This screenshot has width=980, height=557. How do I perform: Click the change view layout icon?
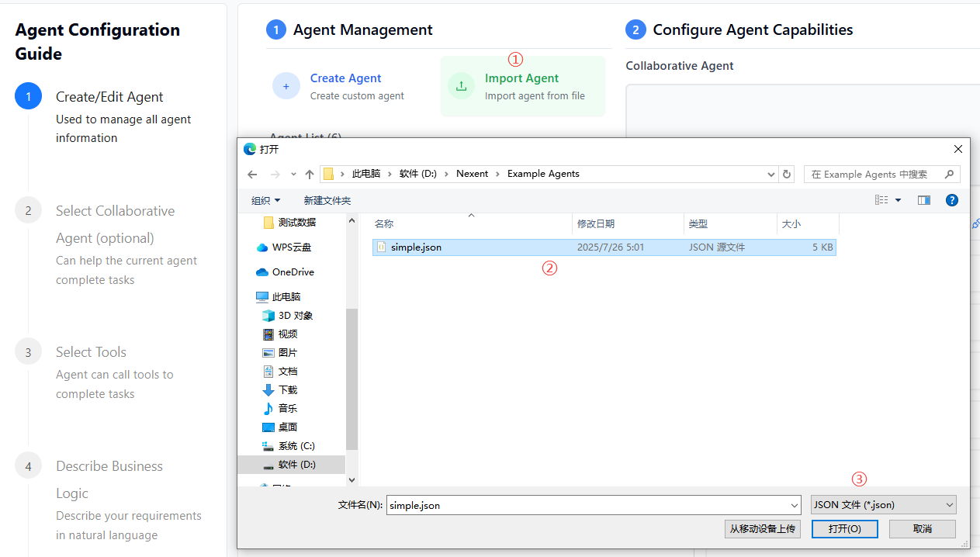[x=881, y=200]
